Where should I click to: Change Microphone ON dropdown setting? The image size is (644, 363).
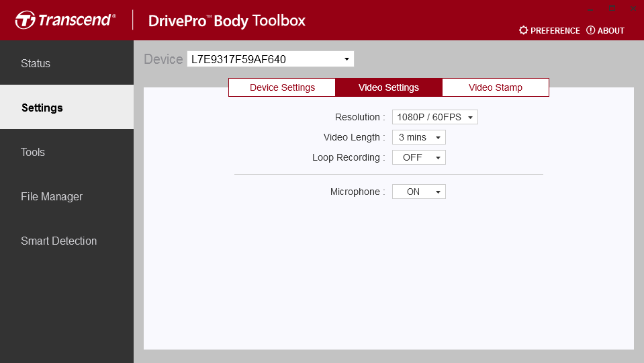pos(419,192)
